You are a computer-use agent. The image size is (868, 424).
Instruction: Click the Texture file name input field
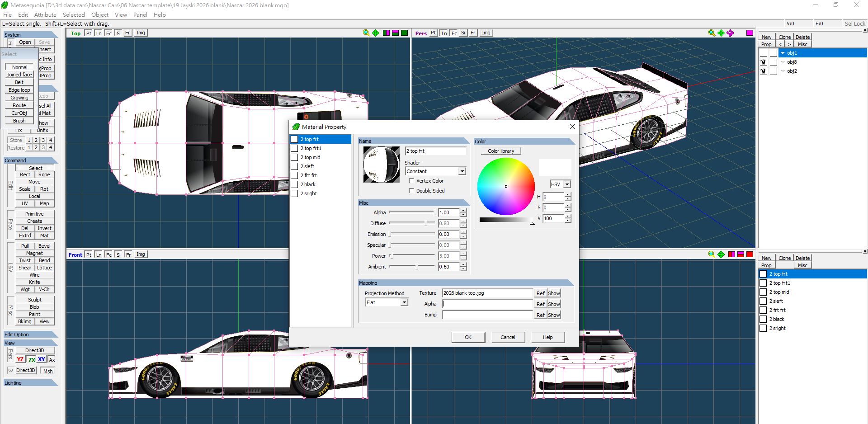pyautogui.click(x=487, y=293)
